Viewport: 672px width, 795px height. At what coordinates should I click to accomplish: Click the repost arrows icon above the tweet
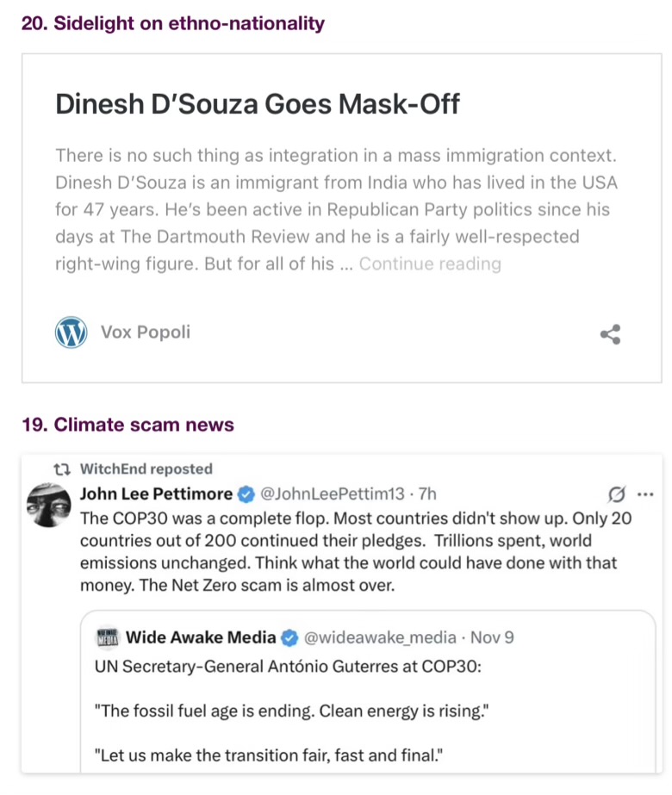[60, 469]
